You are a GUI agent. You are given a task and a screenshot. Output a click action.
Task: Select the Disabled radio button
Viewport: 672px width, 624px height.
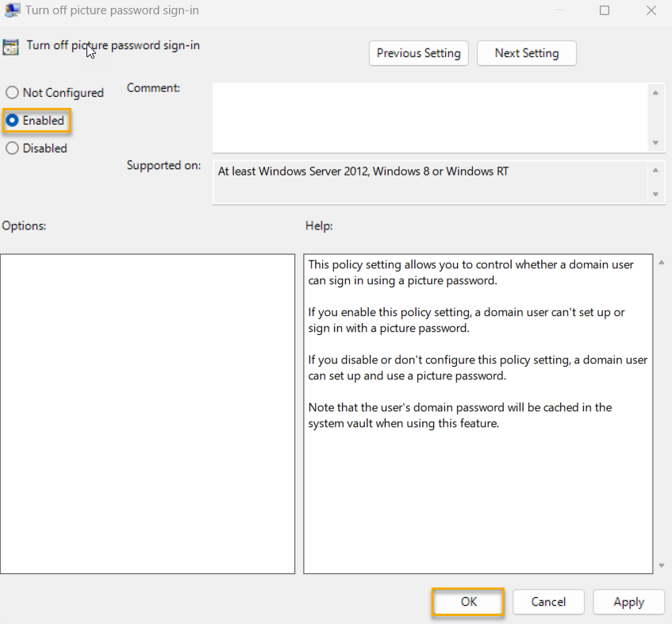[12, 148]
